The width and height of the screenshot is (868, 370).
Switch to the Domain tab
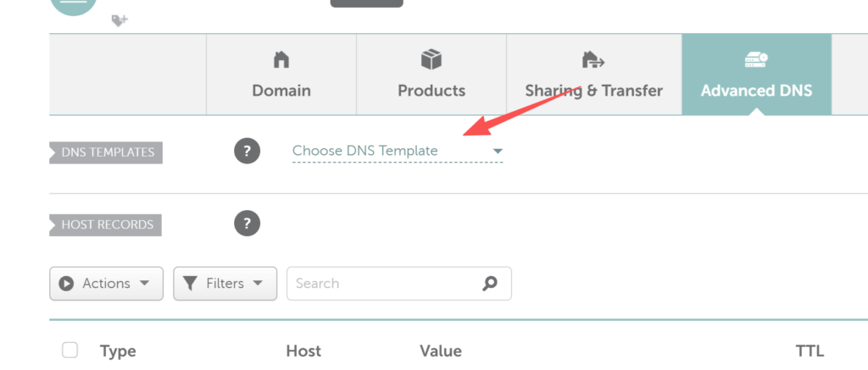(281, 75)
